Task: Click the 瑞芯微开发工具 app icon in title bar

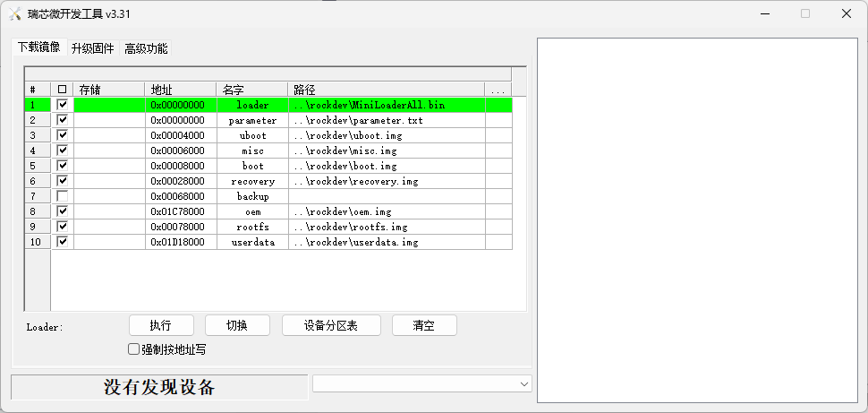Action: 15,13
